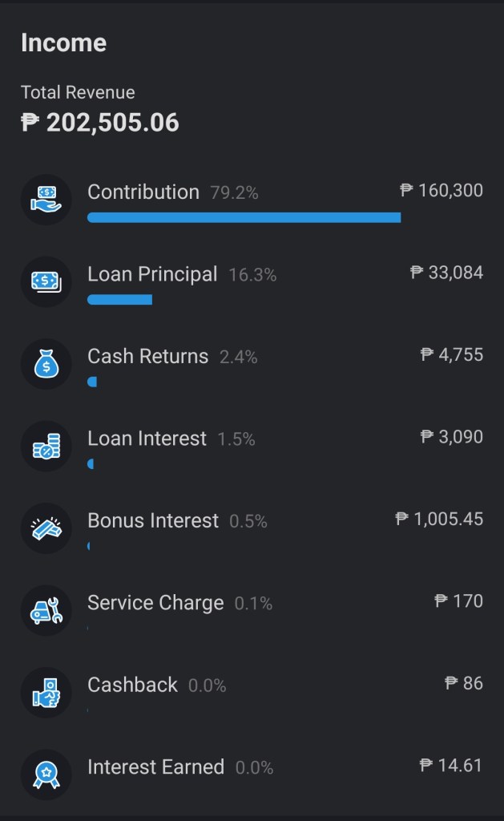This screenshot has height=821, width=504.
Task: Open the Bonus Interest category label
Action: (x=153, y=521)
